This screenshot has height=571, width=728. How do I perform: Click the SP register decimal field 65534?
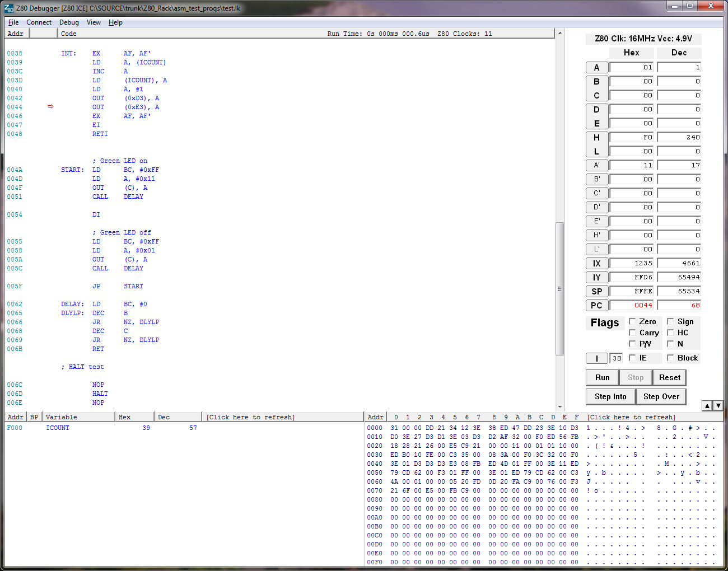[x=679, y=291]
